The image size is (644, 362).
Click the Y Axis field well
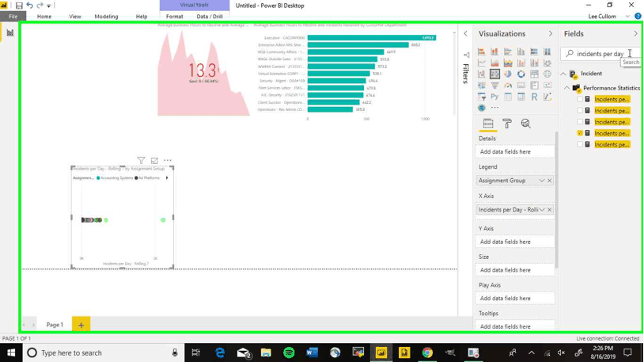click(x=515, y=242)
